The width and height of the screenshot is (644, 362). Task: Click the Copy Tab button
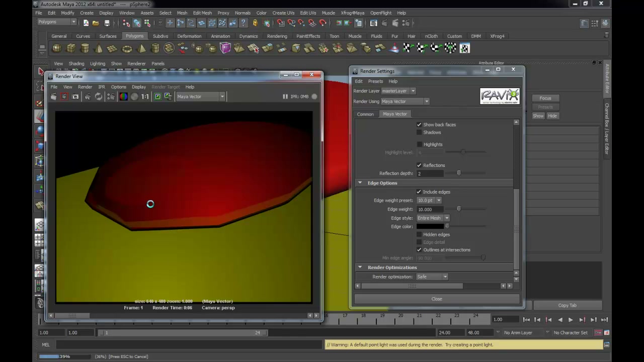click(567, 305)
